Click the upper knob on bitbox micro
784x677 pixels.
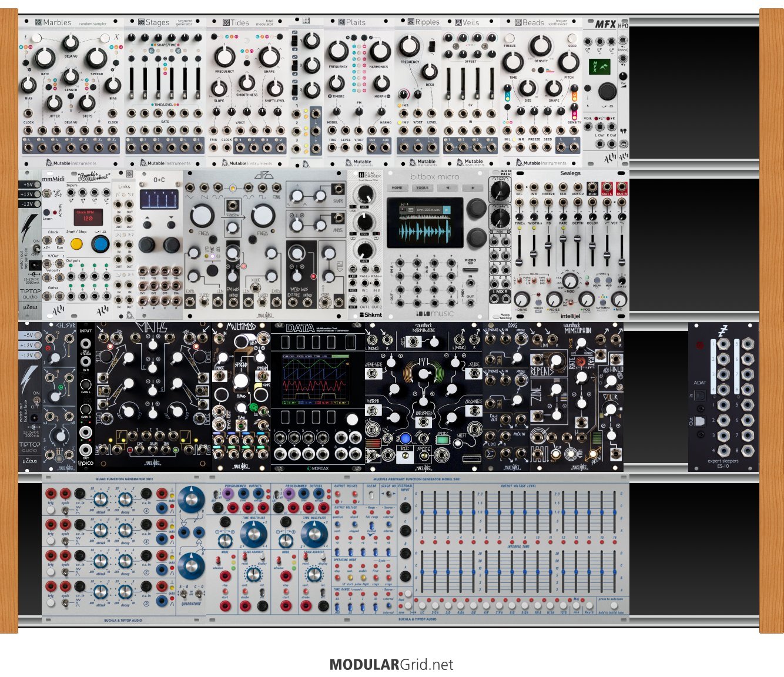click(476, 209)
